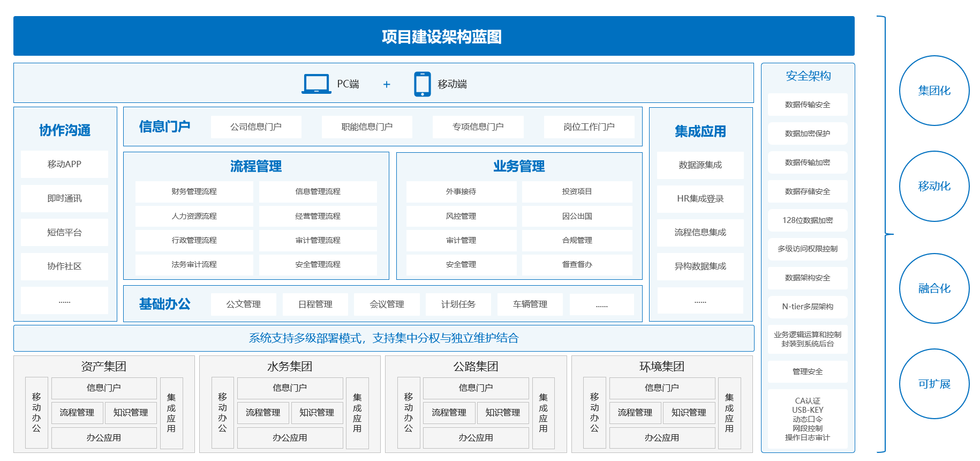The width and height of the screenshot is (980, 461).
Task: Click 合规管理
Action: tap(577, 240)
